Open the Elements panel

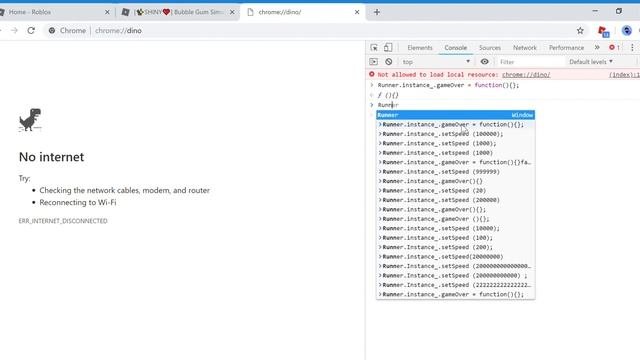click(x=420, y=48)
